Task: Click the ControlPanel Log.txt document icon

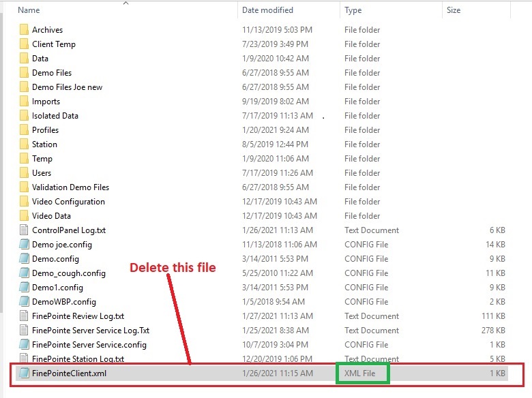Action: click(24, 230)
